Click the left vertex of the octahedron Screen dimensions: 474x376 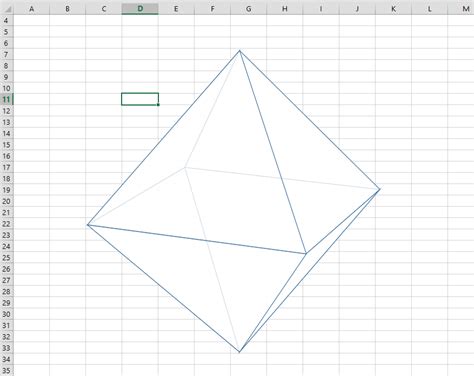click(88, 225)
